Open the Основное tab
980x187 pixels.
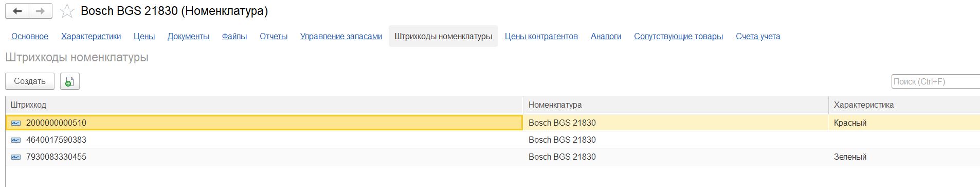[x=30, y=37]
